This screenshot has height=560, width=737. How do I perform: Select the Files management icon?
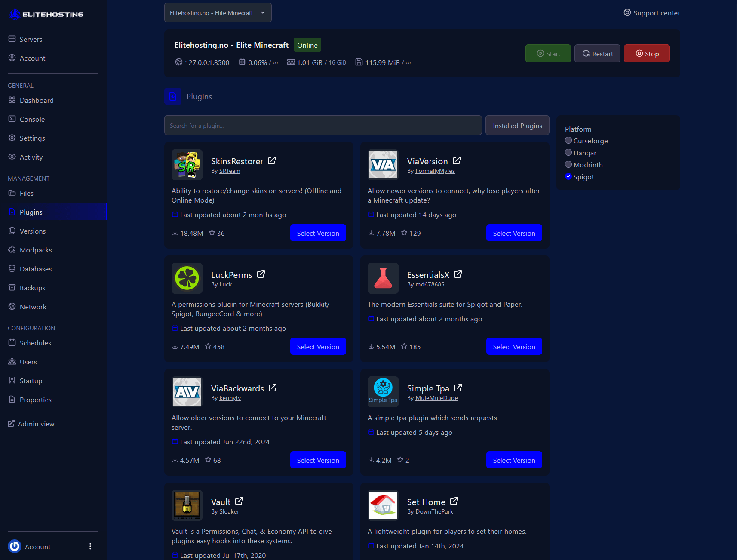[12, 193]
